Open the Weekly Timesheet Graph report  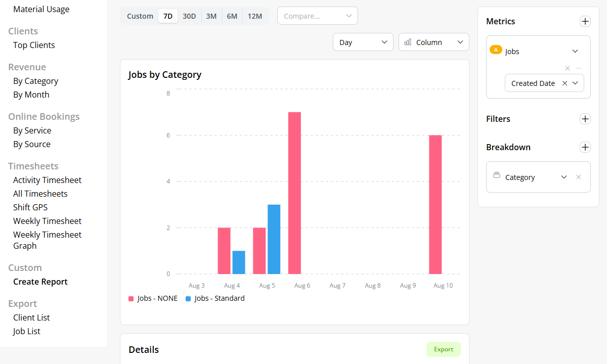[x=47, y=240]
